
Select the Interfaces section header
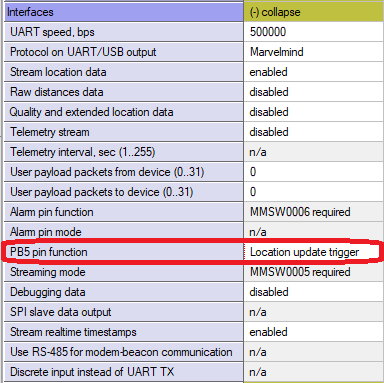(124, 12)
